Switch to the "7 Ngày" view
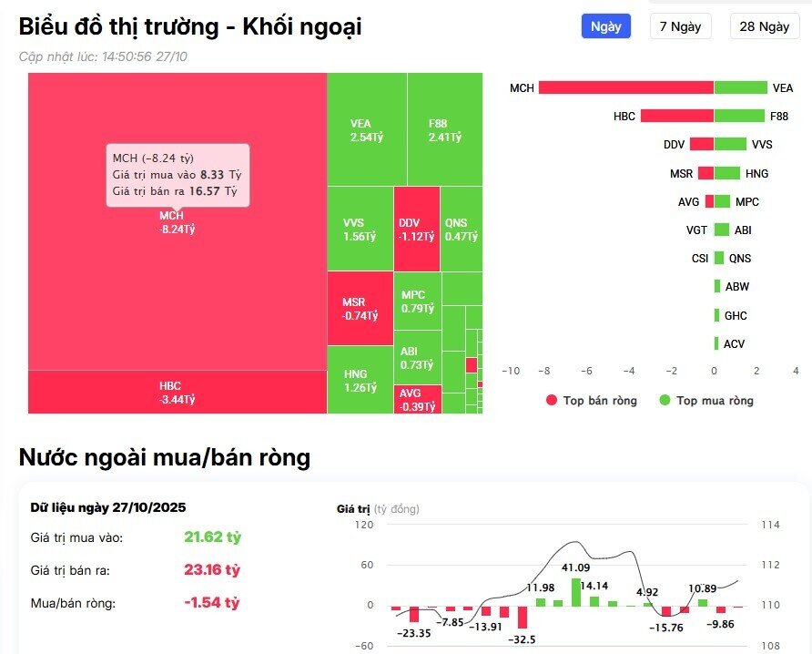 point(680,26)
